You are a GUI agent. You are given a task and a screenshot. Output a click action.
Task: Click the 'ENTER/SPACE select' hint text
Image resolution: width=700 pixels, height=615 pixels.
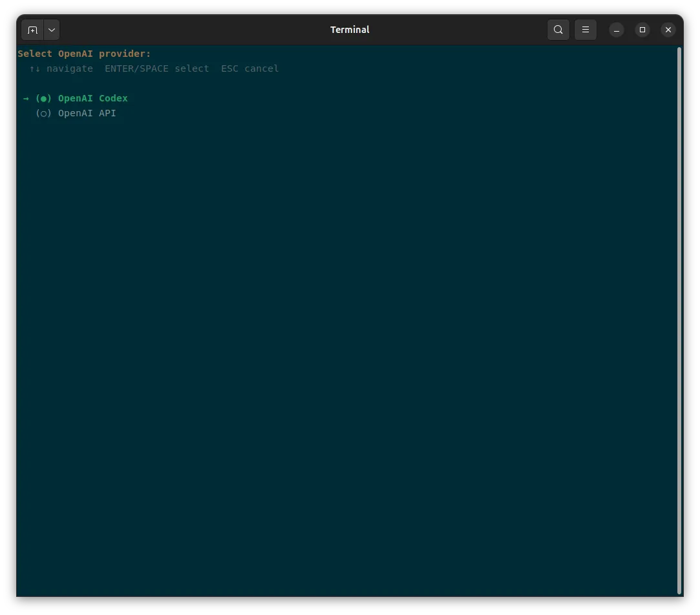click(156, 68)
